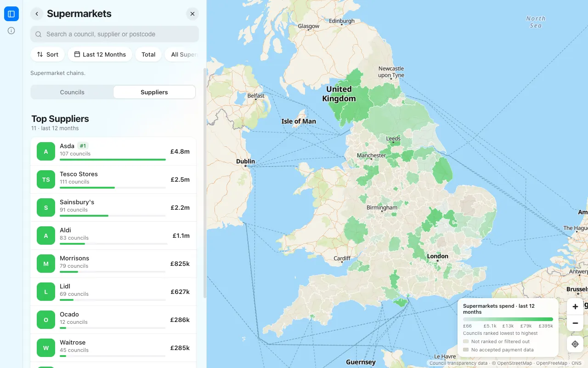588x368 pixels.
Task: Open the Sainsbury's supplier name
Action: (77, 202)
